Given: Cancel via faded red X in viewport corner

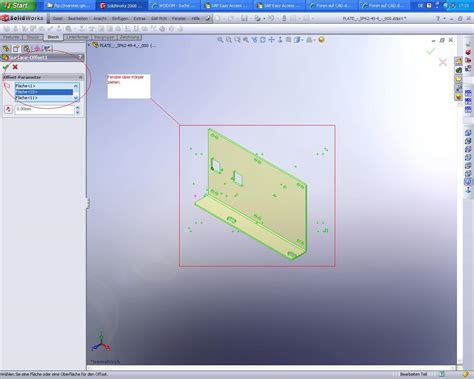Looking at the screenshot, I should (443, 62).
